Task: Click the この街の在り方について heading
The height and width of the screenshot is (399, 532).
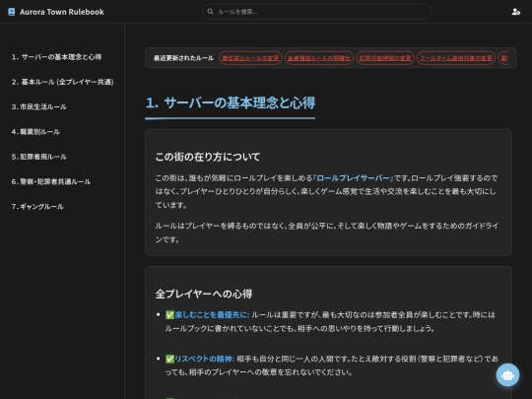Action: [208, 157]
